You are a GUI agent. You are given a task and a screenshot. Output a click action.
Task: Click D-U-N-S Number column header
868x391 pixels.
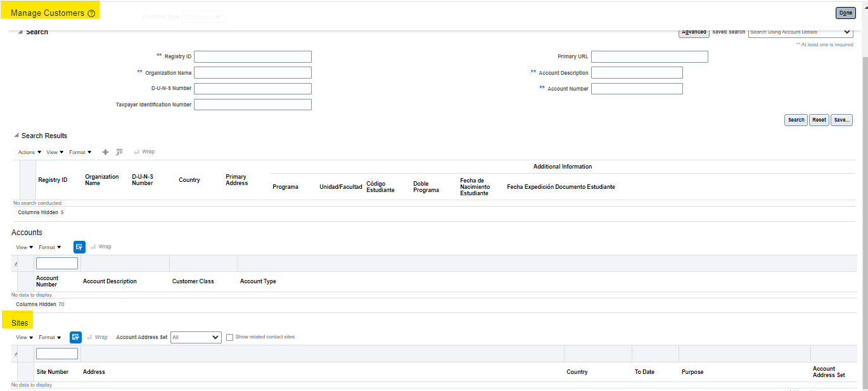pyautogui.click(x=143, y=180)
